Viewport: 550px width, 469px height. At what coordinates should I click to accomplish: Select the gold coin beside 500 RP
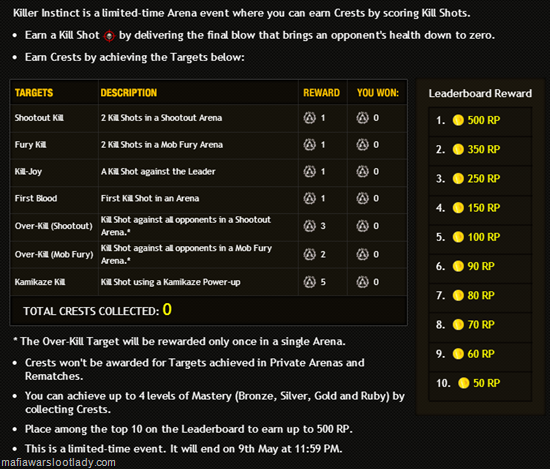click(x=458, y=120)
